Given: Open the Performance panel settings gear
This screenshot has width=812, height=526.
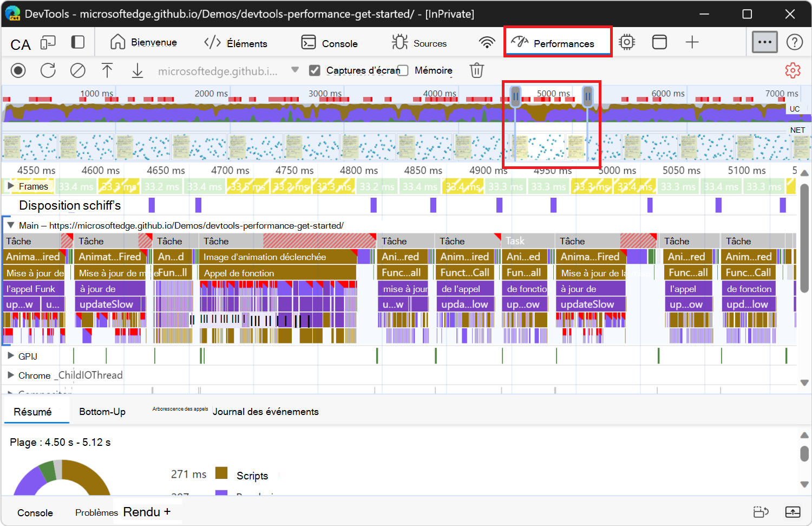Looking at the screenshot, I should [793, 70].
